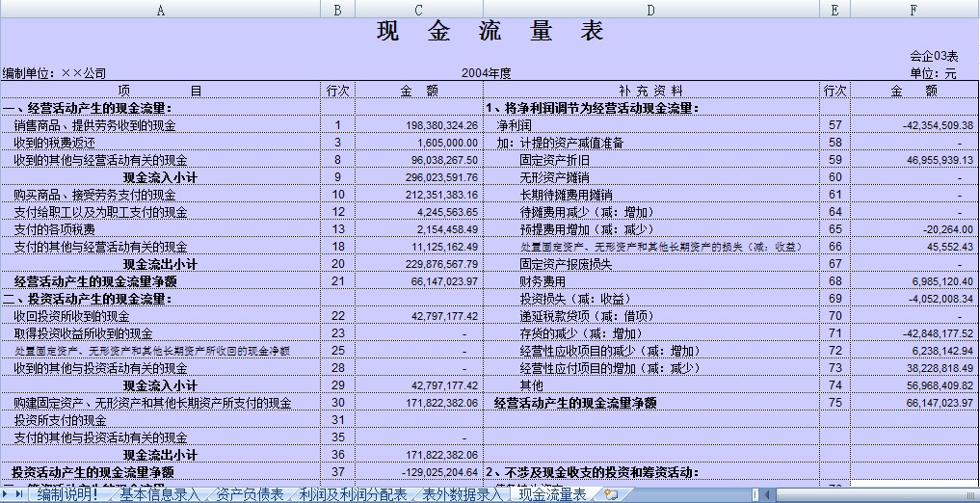Image resolution: width=980 pixels, height=503 pixels.
Task: Click 投资所支付的现金 cell
Action: [x=161, y=420]
